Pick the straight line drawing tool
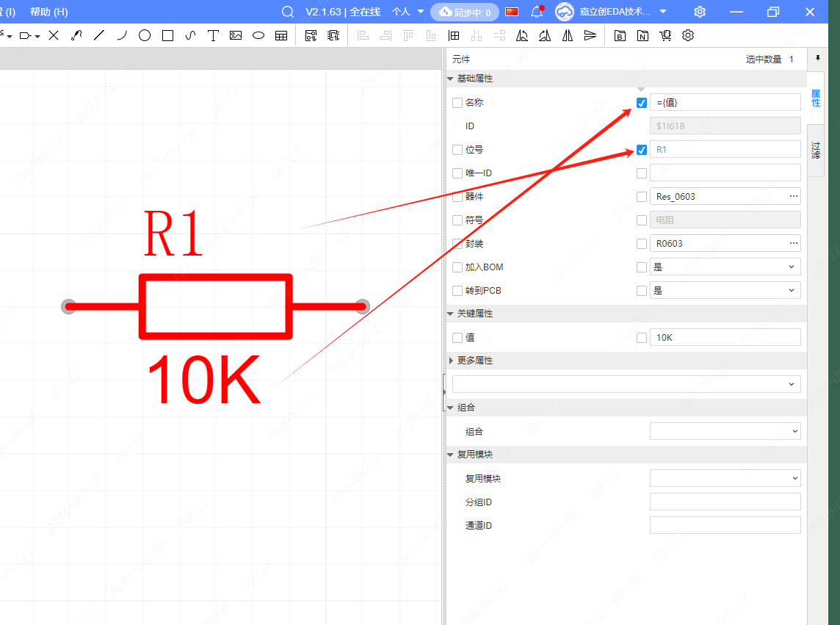 click(99, 35)
